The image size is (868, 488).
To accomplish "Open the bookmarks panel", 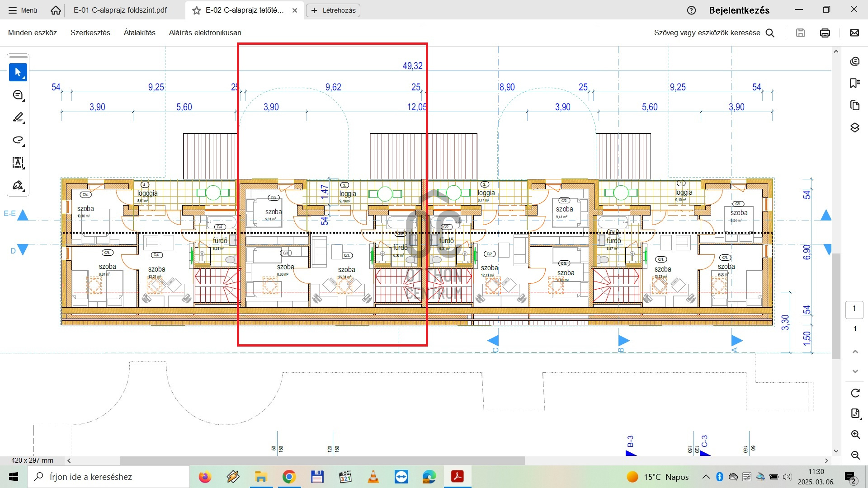I will [x=854, y=83].
